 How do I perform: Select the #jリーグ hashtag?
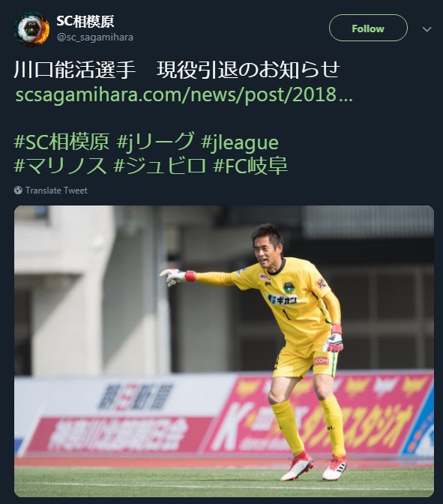coord(155,142)
